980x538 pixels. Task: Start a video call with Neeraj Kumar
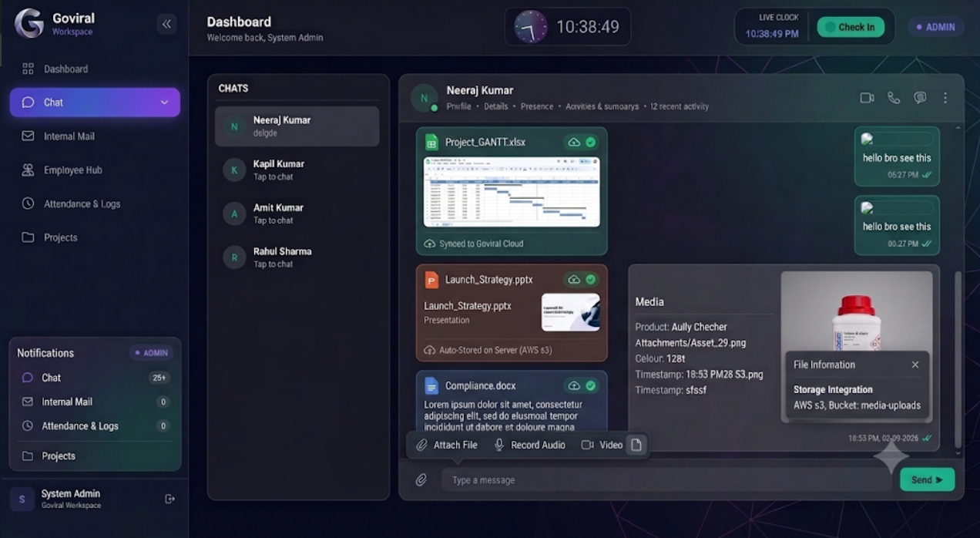(867, 98)
